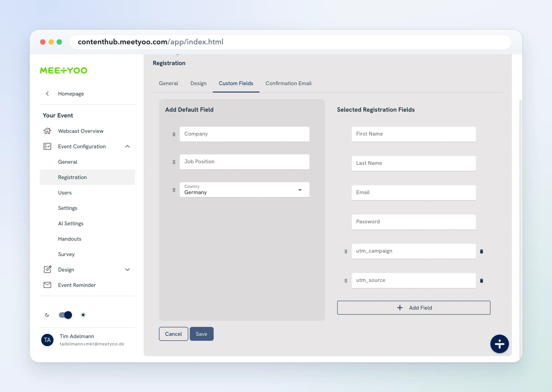The width and height of the screenshot is (552, 392).
Task: Open the Confirmation Email tab
Action: tap(288, 83)
